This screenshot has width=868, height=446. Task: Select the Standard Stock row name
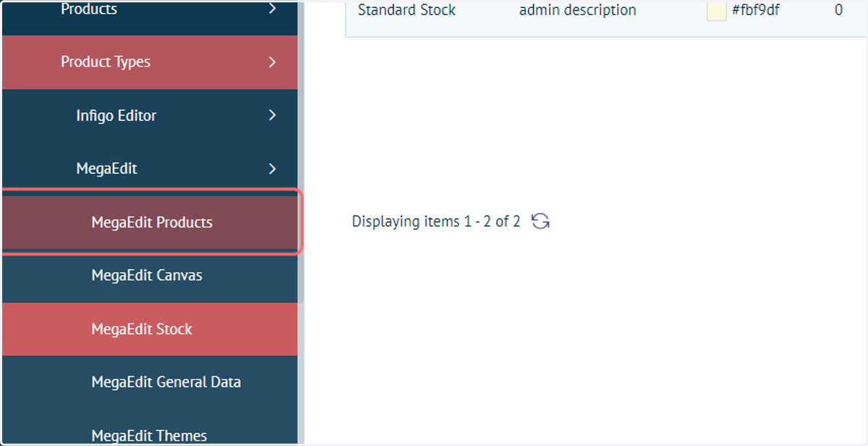(x=407, y=11)
